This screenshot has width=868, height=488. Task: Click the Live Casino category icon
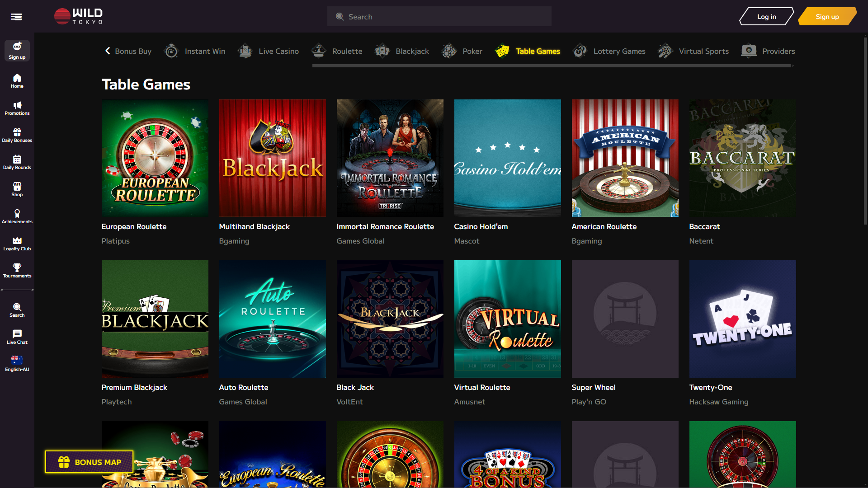click(245, 51)
